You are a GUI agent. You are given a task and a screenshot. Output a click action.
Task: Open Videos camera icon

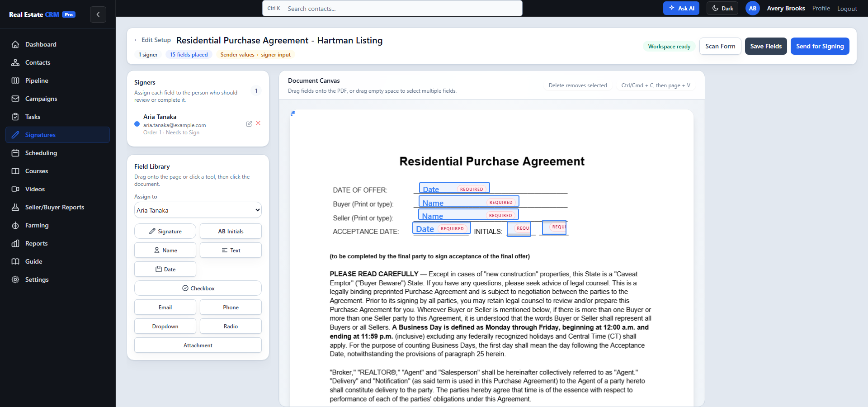(15, 189)
